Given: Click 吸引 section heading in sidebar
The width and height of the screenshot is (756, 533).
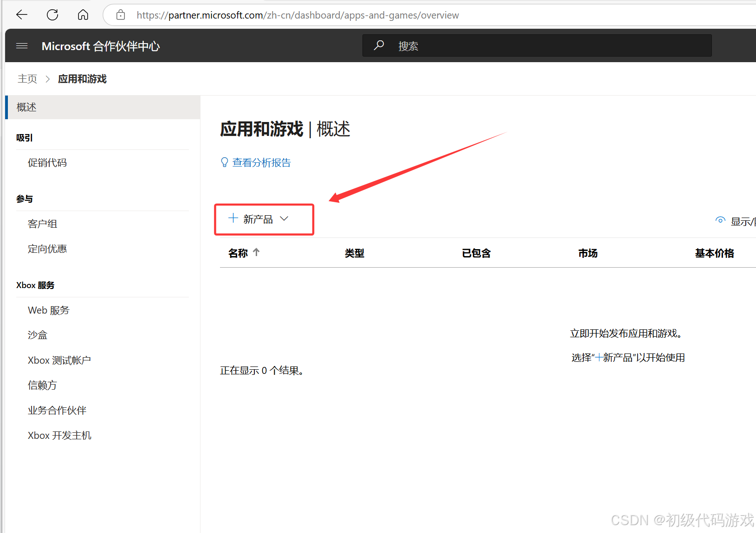Looking at the screenshot, I should [x=25, y=138].
